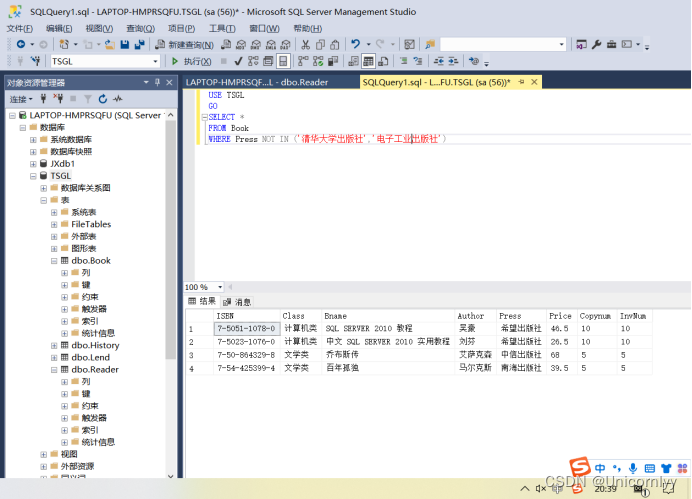Click the MDX query icon
This screenshot has width=692, height=499.
pos(241,44)
